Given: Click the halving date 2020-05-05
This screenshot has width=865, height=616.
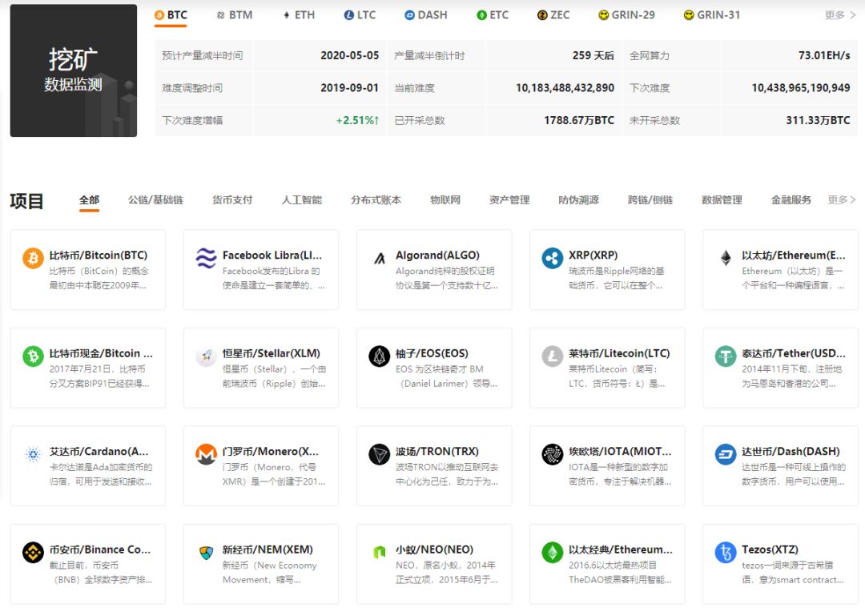Looking at the screenshot, I should click(x=350, y=55).
